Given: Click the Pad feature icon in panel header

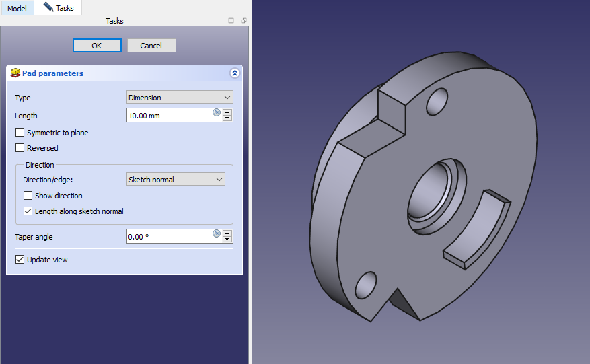Looking at the screenshot, I should tap(15, 73).
